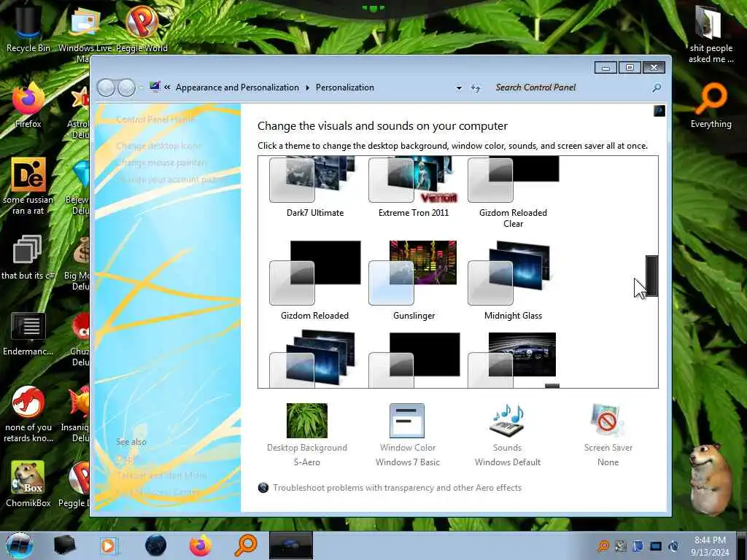
Task: Open 'shit people asked me' folder icon
Action: coord(711,34)
